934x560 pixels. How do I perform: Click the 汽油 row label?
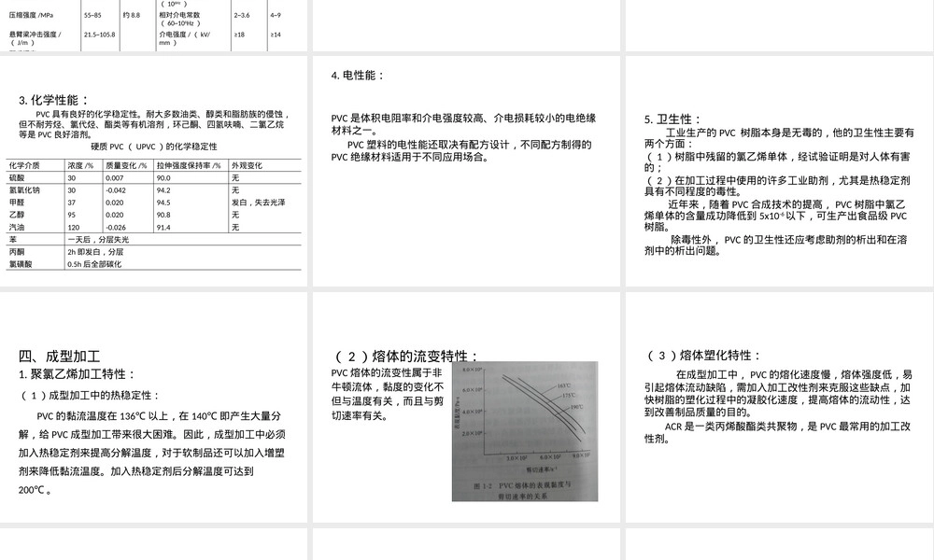coord(17,228)
